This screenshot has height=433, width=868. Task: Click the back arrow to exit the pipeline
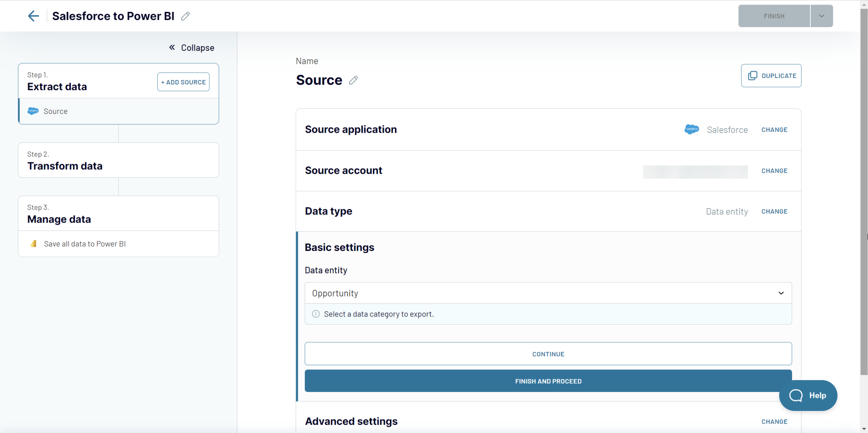tap(33, 16)
